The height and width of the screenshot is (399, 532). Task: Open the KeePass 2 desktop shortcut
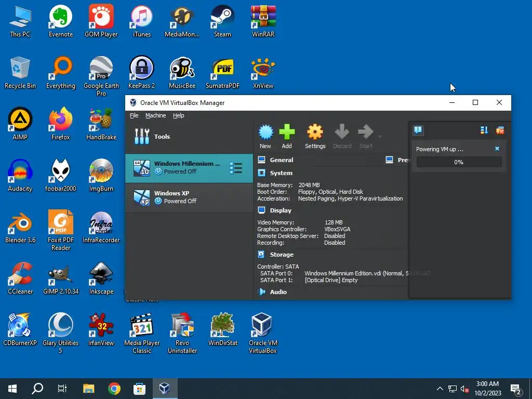[141, 72]
